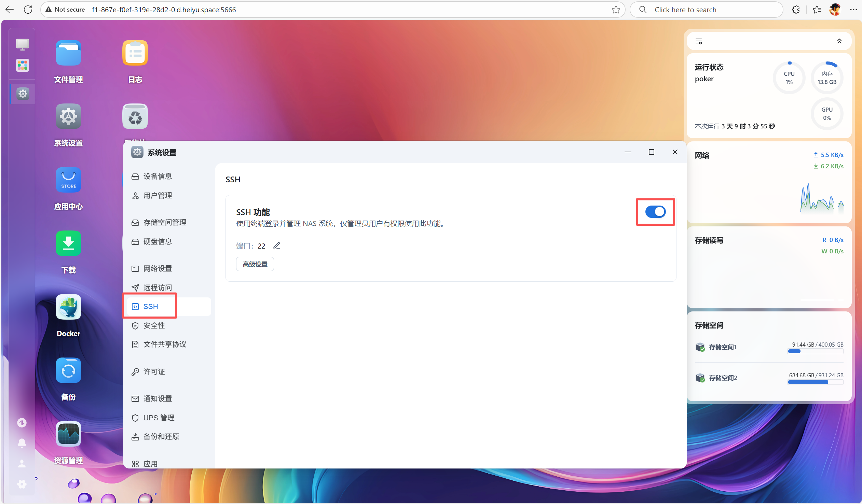Open the browser profile avatar
The image size is (862, 504).
coord(835,10)
